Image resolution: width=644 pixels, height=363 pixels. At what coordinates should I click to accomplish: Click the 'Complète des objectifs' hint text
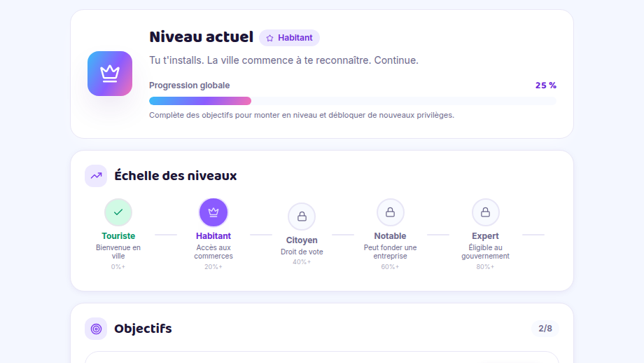[302, 115]
